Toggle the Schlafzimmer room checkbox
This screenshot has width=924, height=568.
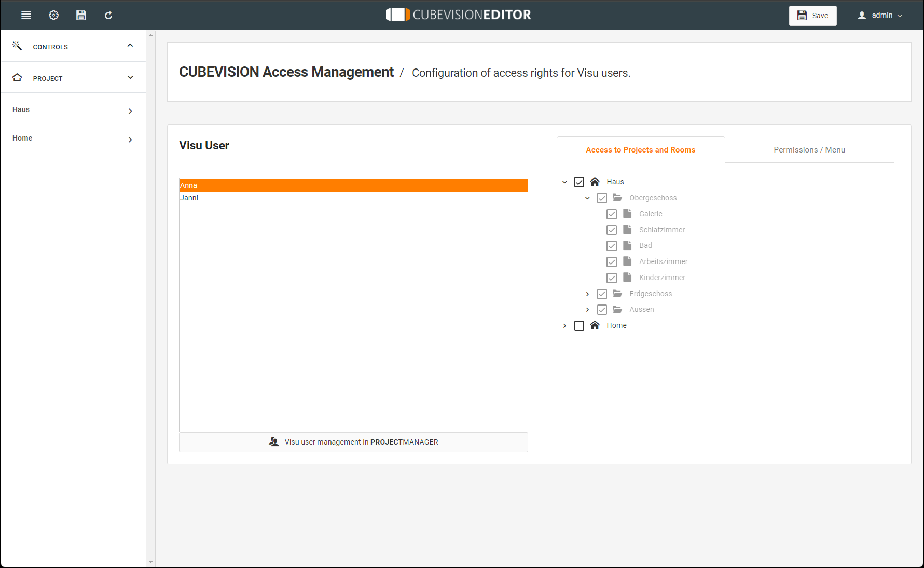[x=612, y=230]
